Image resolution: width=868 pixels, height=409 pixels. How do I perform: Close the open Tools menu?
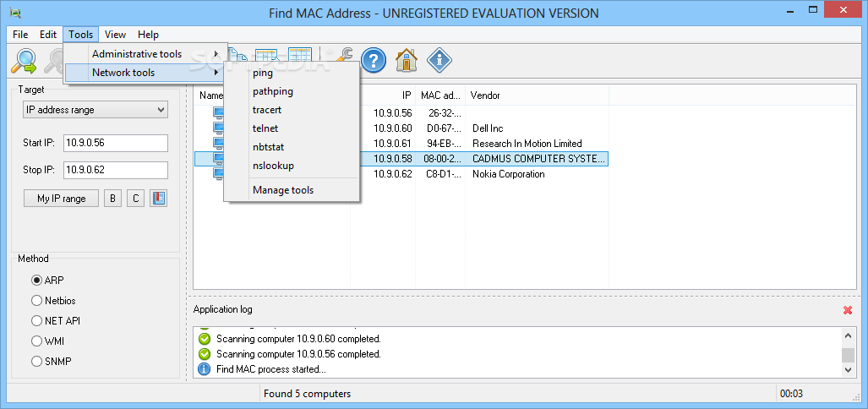81,35
